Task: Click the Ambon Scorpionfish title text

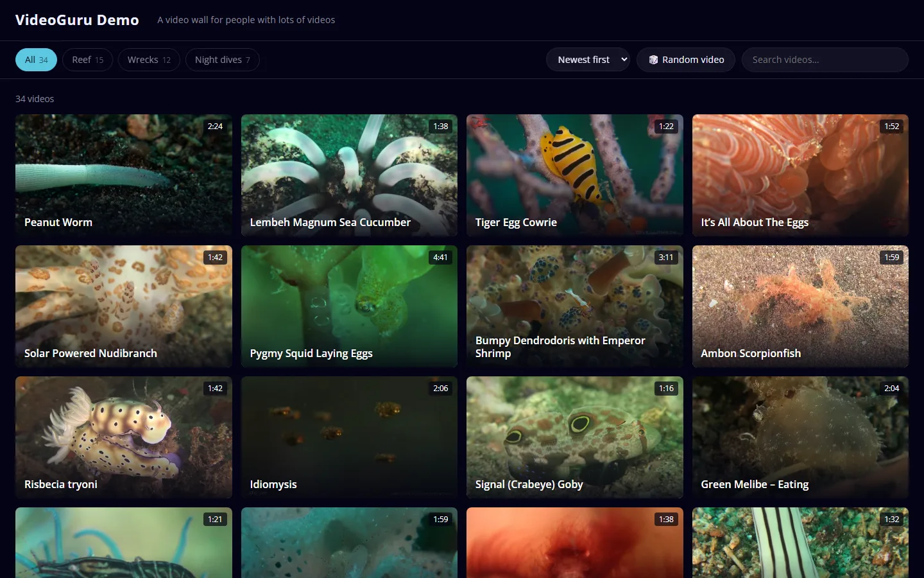Action: tap(751, 353)
